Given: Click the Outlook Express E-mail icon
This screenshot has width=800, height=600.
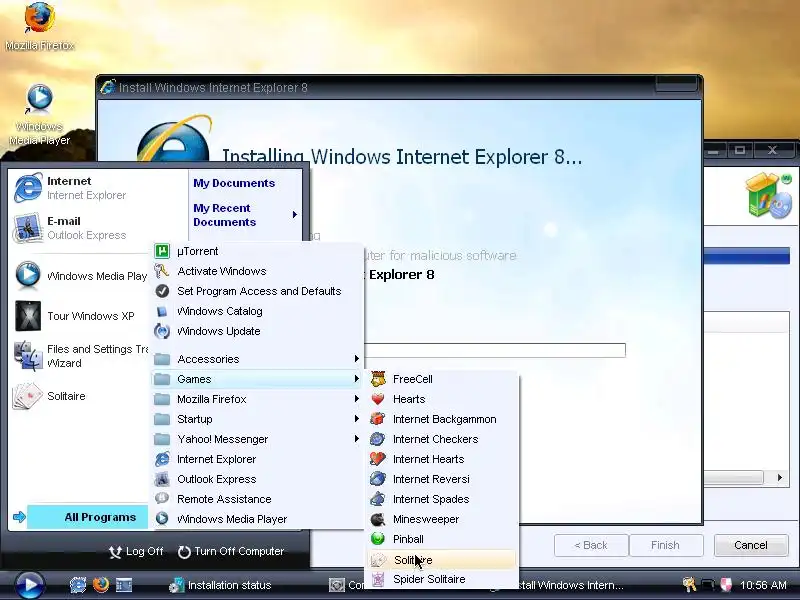Looking at the screenshot, I should (28, 228).
